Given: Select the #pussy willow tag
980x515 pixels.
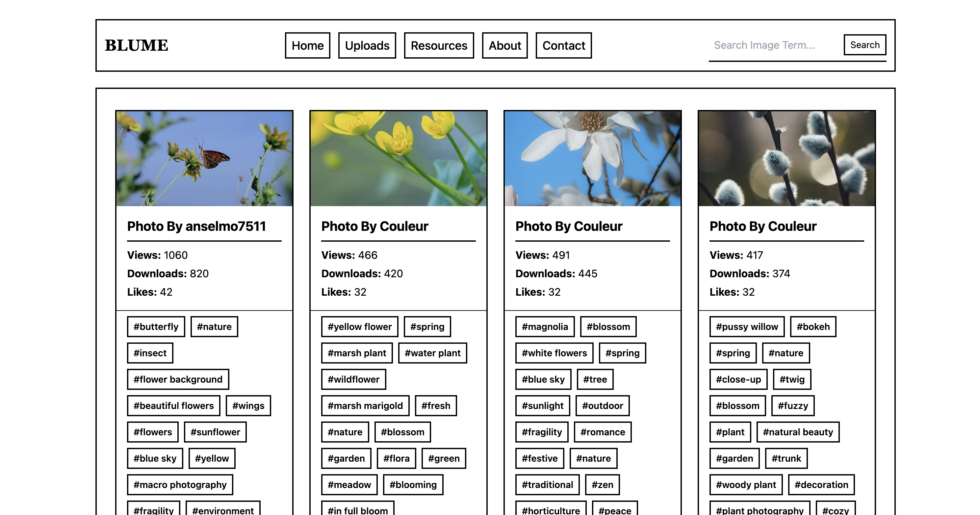Looking at the screenshot, I should [x=746, y=327].
